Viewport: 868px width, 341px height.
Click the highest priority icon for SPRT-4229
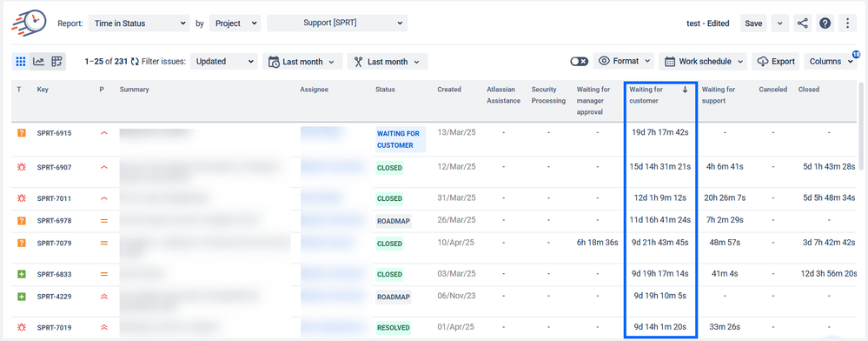(103, 297)
